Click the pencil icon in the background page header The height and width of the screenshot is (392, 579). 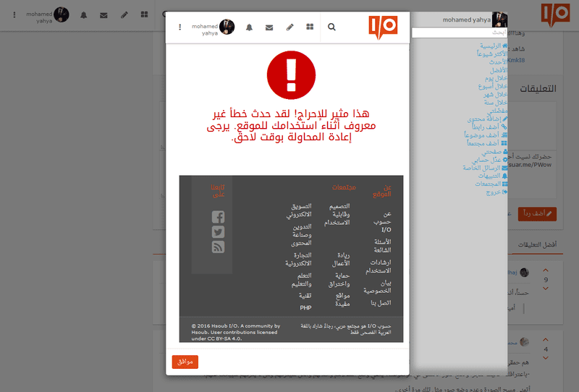124,14
